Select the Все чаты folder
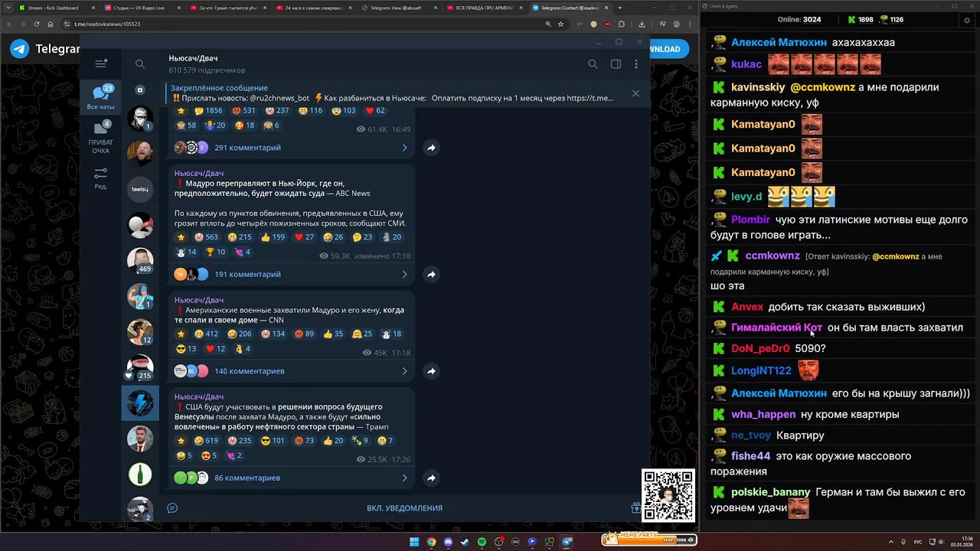 pos(100,97)
